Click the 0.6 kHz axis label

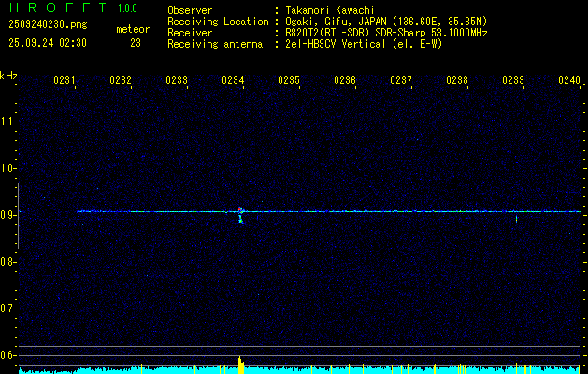(7, 355)
